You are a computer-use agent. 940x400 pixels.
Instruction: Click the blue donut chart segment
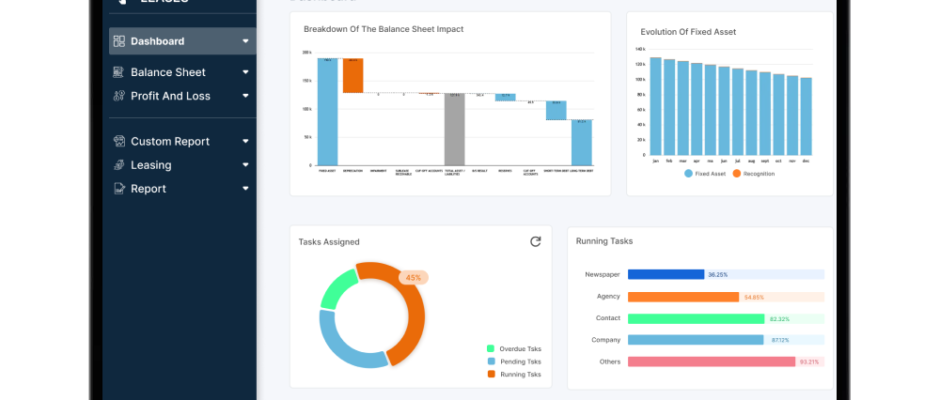pos(345,347)
